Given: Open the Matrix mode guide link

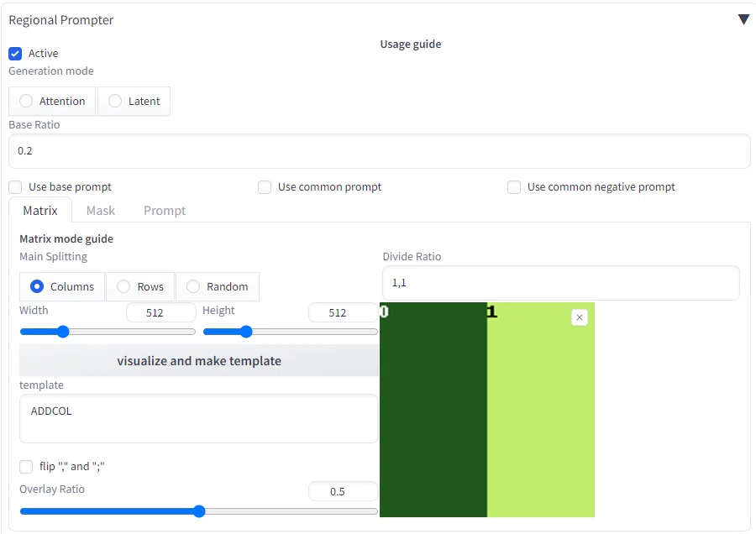Looking at the screenshot, I should [66, 239].
